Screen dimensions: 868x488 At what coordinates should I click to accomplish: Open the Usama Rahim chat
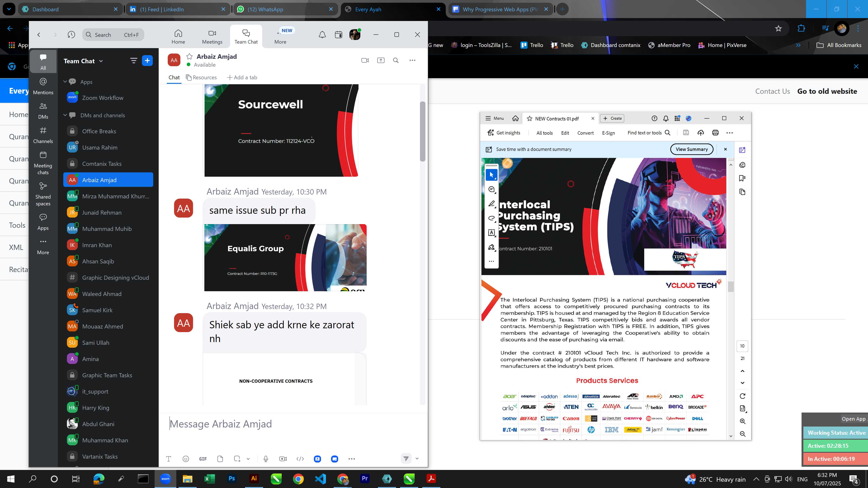[108, 148]
